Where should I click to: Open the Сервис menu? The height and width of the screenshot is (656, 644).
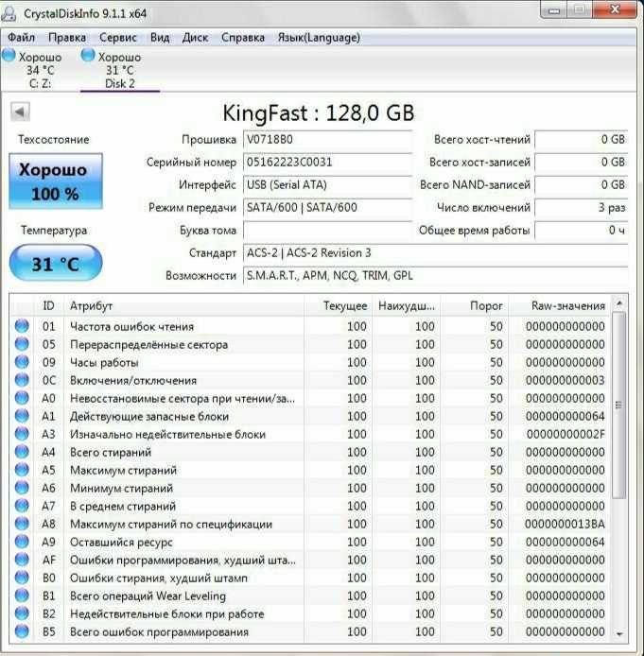point(118,38)
